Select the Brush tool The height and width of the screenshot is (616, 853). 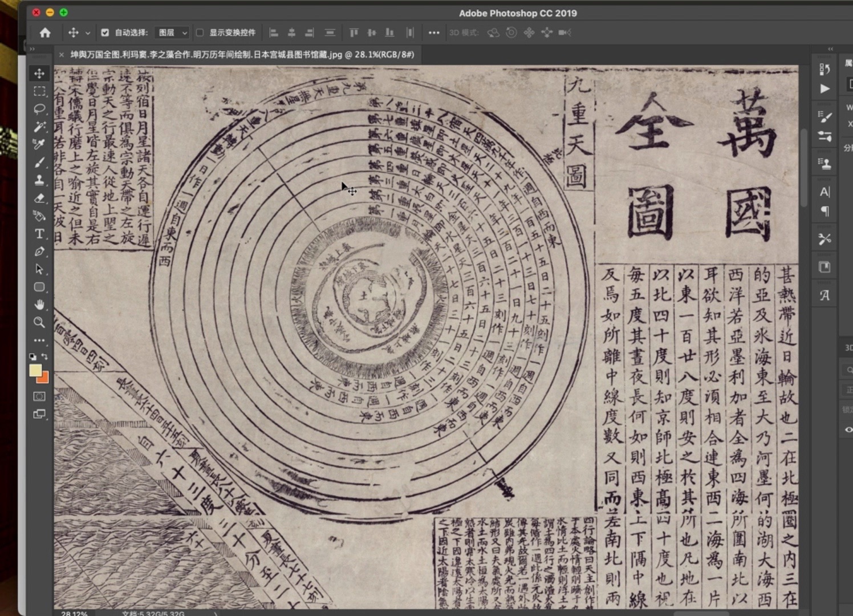(39, 163)
